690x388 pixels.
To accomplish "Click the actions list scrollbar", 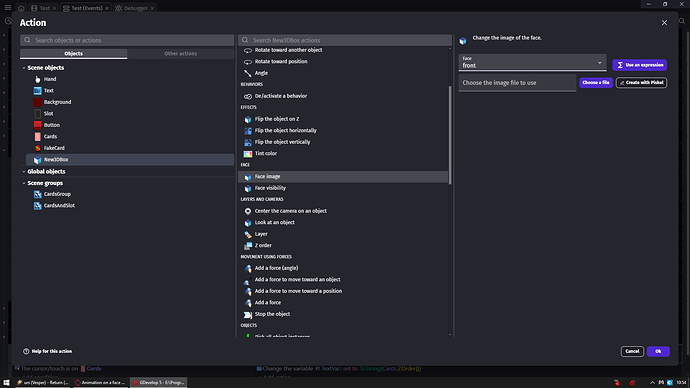I will 450,135.
